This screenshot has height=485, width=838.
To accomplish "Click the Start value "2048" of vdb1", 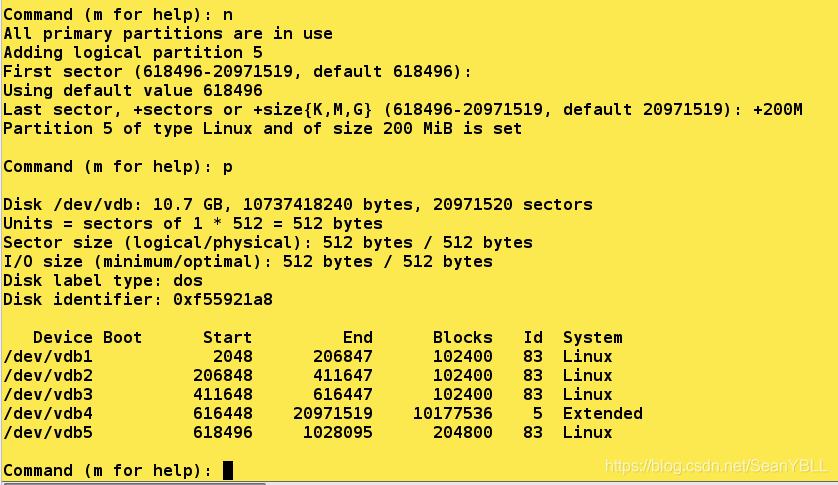I will point(232,357).
